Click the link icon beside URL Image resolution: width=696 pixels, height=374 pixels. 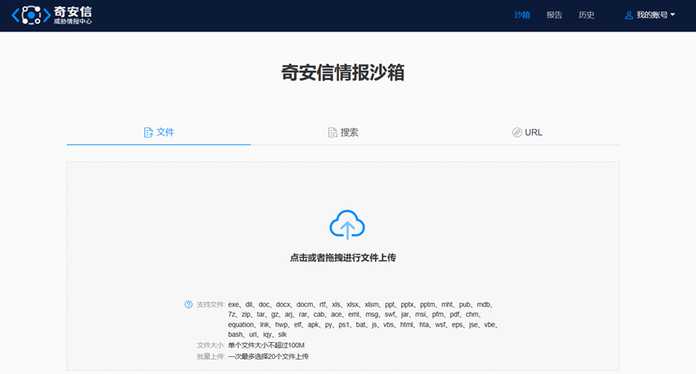pos(517,132)
